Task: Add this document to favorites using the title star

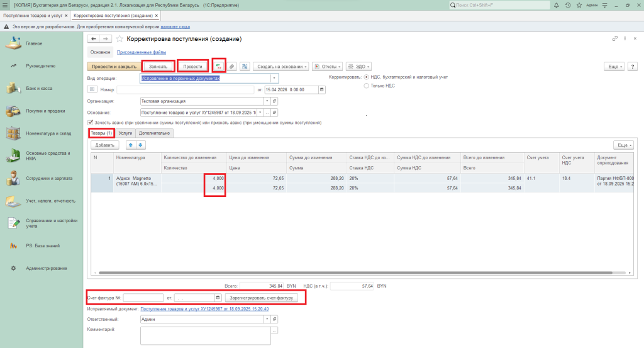Action: [x=120, y=39]
